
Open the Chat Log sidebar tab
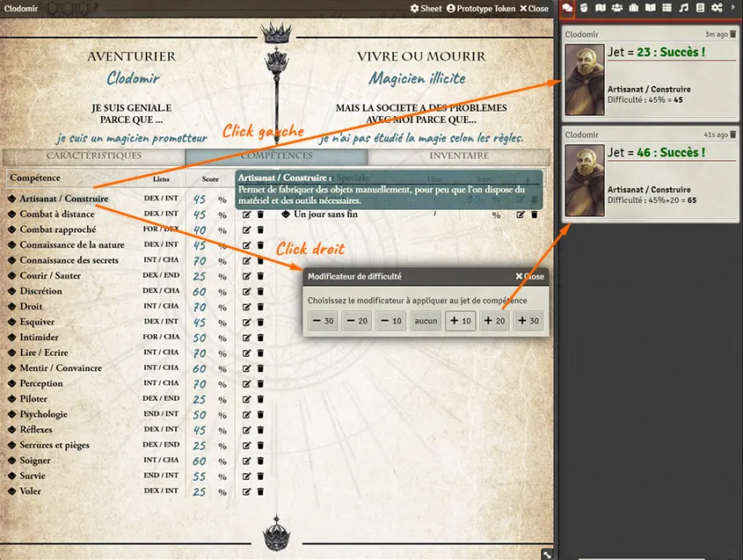click(x=567, y=8)
